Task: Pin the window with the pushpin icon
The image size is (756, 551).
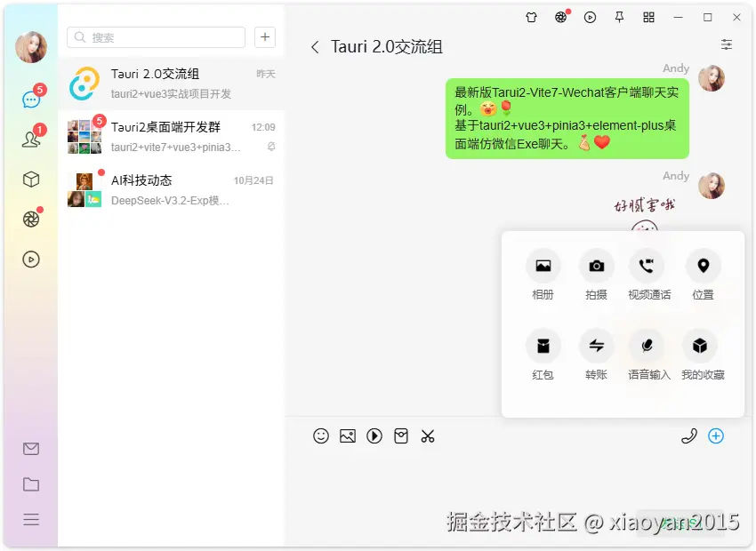Action: [x=619, y=17]
